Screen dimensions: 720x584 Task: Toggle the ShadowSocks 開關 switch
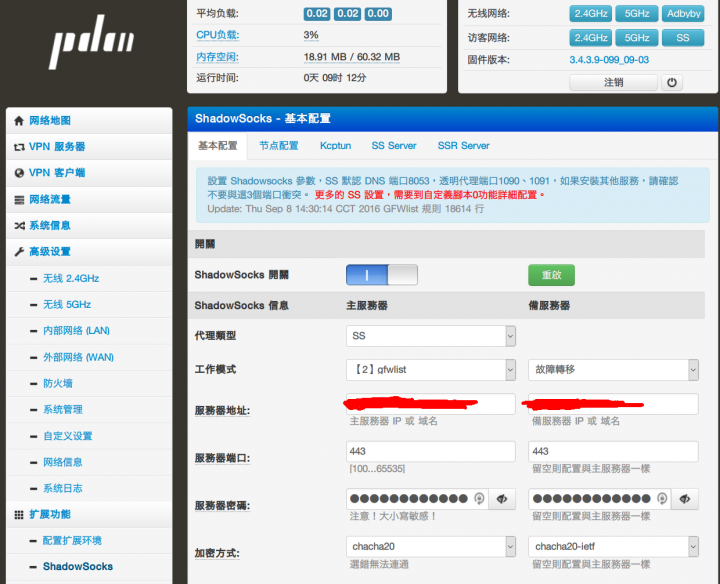click(x=382, y=275)
